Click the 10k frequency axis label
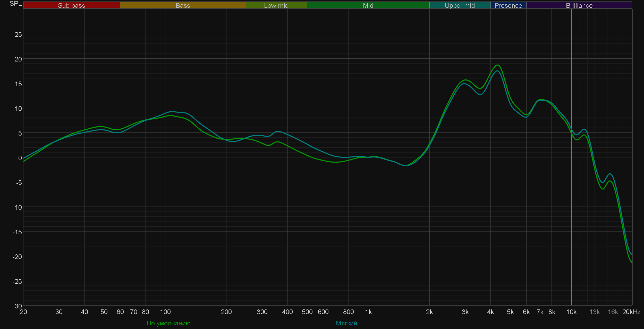This screenshot has height=329, width=644. [x=571, y=312]
